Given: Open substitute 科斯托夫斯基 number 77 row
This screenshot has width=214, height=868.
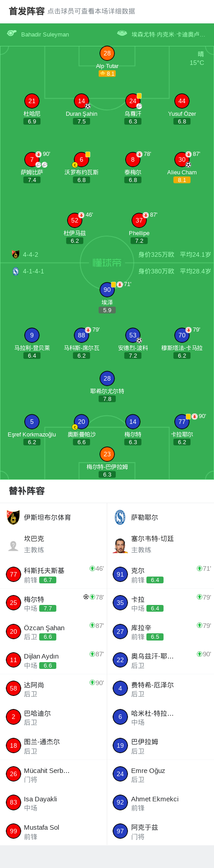Looking at the screenshot, I should coord(54,574).
